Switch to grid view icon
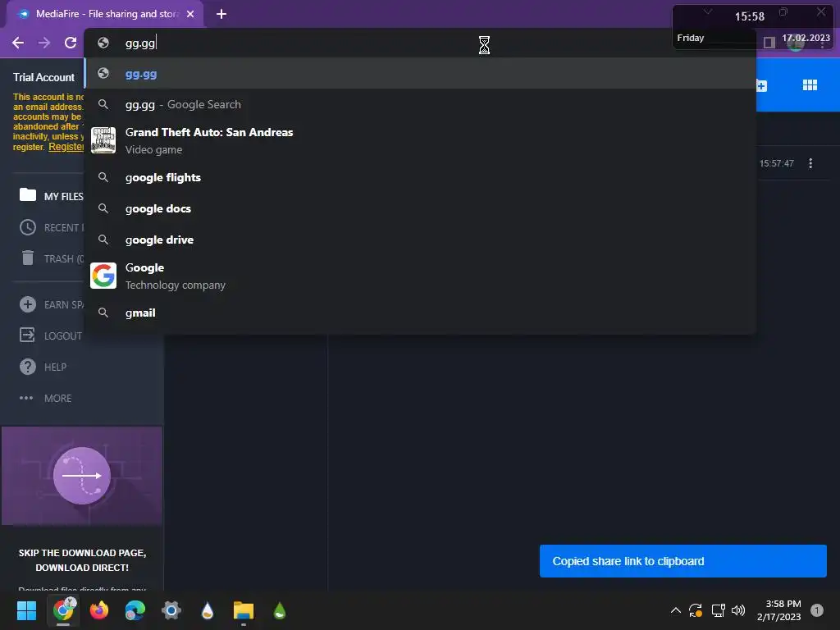 click(810, 85)
